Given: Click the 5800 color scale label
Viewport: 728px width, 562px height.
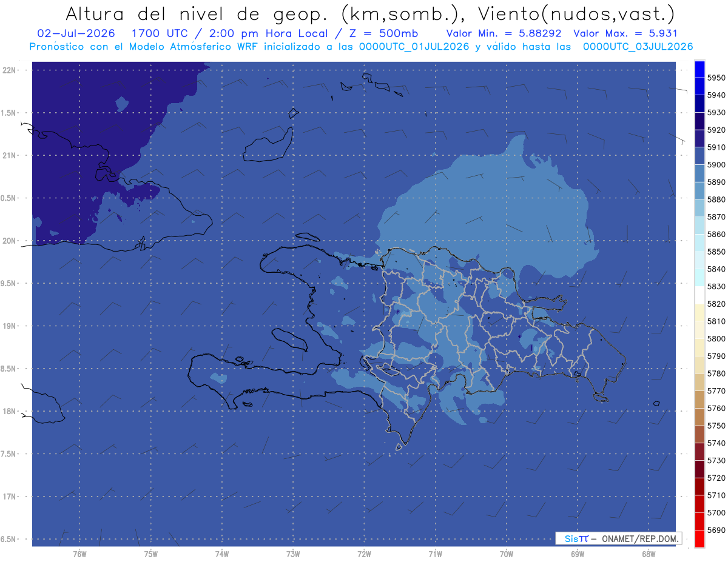Looking at the screenshot, I should click(x=716, y=338).
